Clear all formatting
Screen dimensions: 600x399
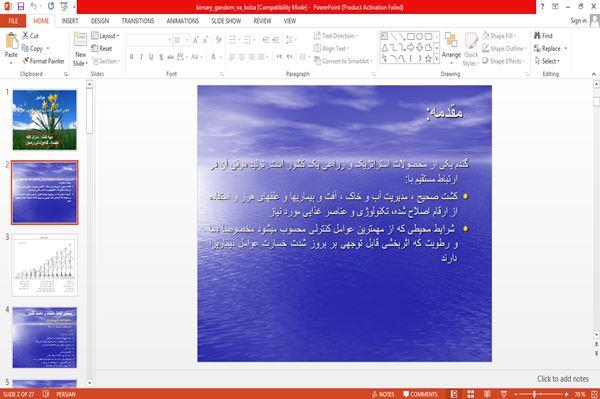pos(218,40)
